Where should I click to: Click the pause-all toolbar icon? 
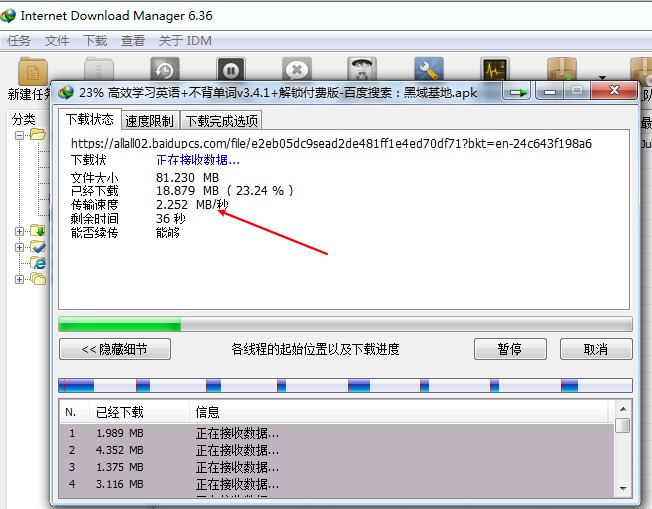point(231,69)
